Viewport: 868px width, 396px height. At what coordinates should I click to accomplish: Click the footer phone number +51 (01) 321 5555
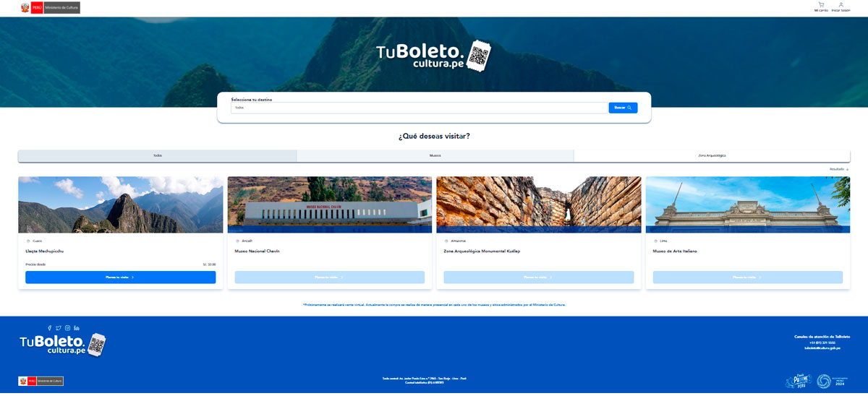pos(822,343)
